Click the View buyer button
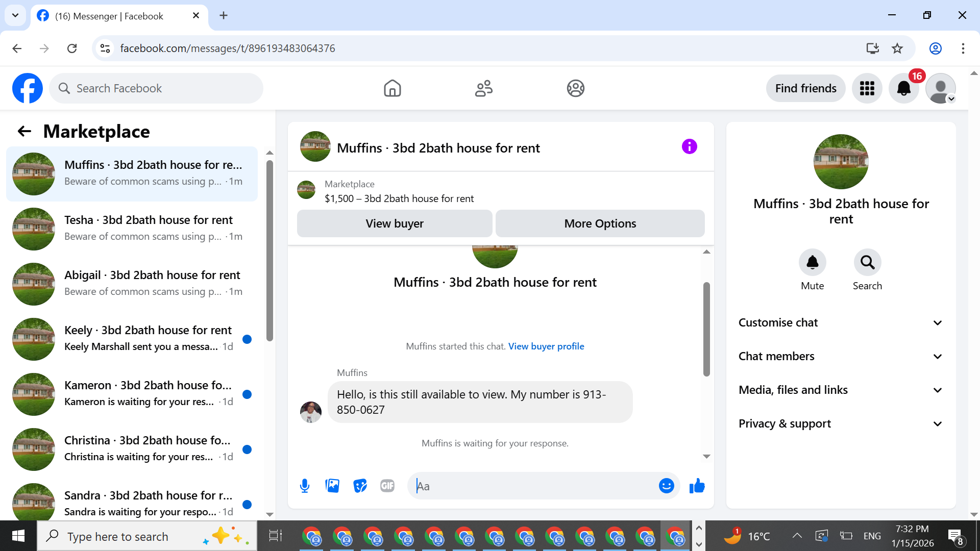This screenshot has height=551, width=980. pyautogui.click(x=394, y=223)
